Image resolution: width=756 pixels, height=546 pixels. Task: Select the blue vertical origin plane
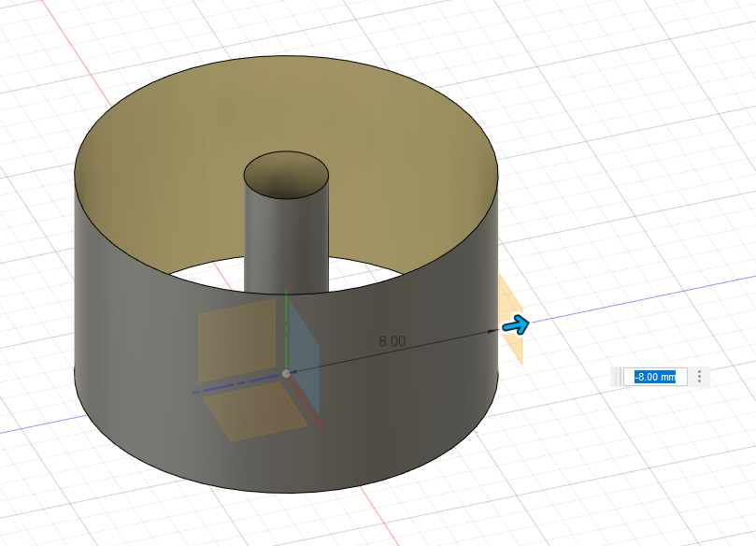[305, 357]
